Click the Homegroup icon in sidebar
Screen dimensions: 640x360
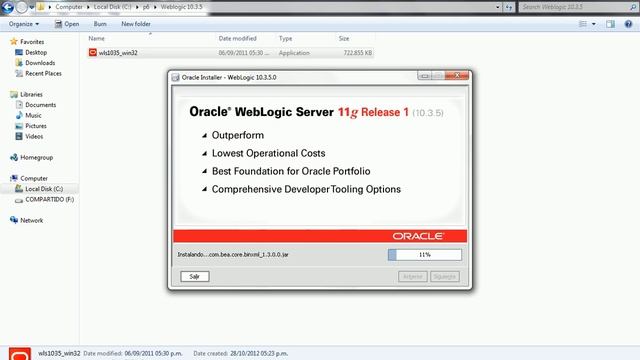point(14,157)
